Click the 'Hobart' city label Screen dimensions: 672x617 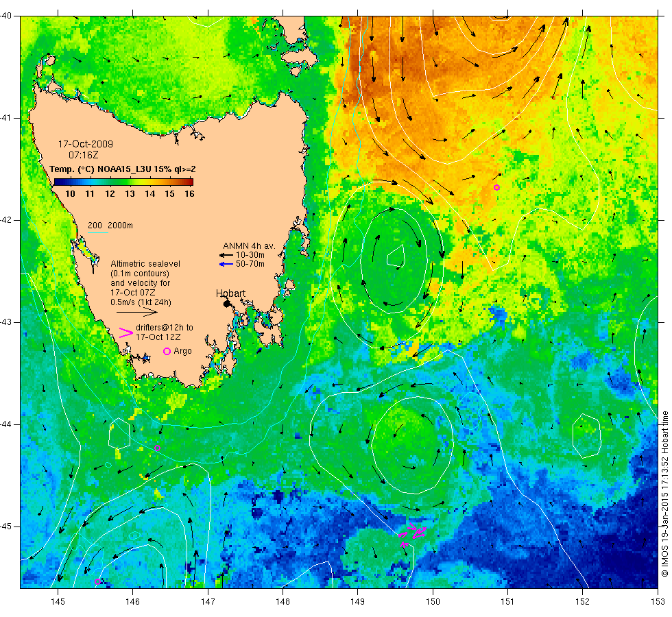tap(230, 293)
